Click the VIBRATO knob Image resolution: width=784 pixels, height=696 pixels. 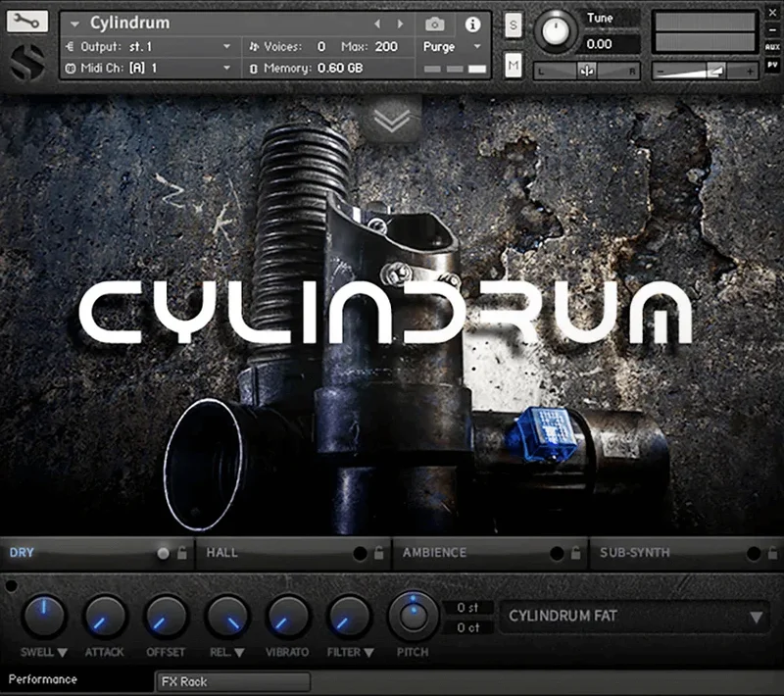coord(287,617)
